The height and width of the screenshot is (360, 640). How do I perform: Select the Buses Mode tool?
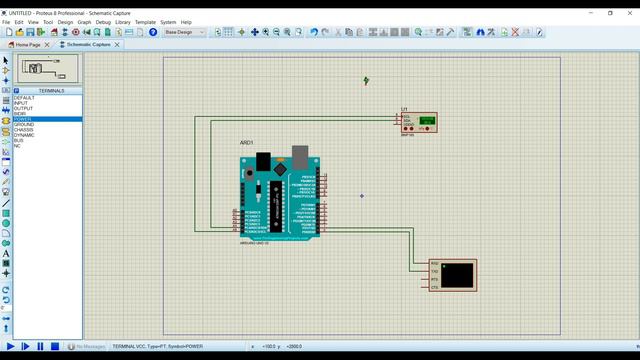click(x=6, y=111)
